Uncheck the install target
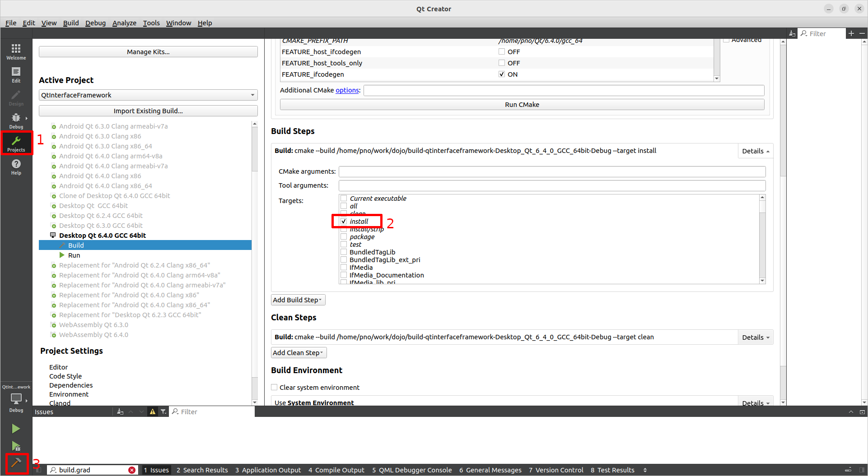Image resolution: width=868 pixels, height=476 pixels. click(x=344, y=221)
